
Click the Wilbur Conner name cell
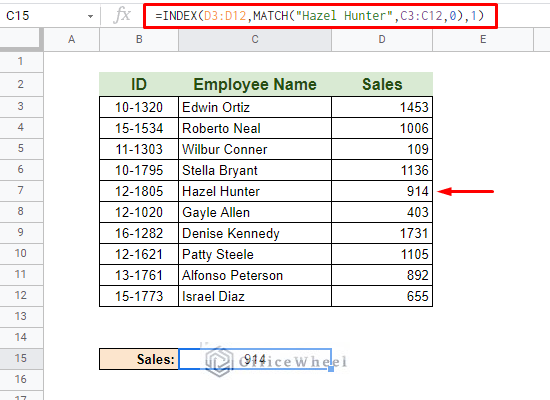[x=255, y=149]
